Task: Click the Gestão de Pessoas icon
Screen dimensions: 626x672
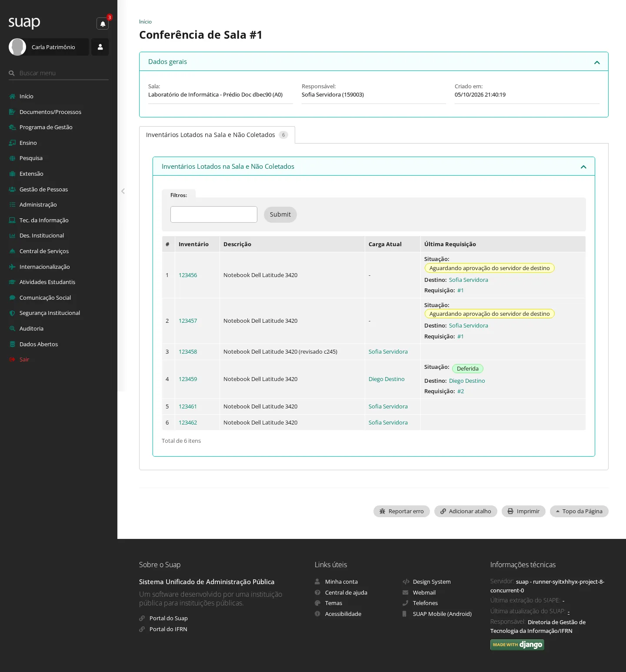Action: point(12,189)
